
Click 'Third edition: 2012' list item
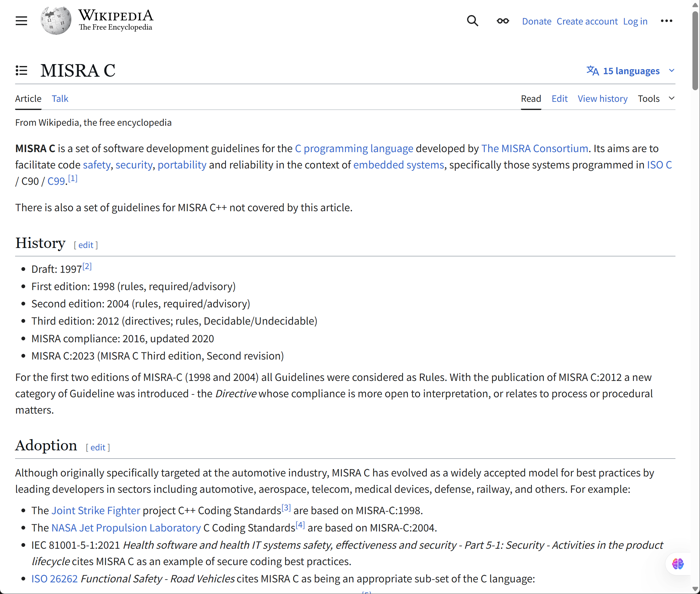pyautogui.click(x=174, y=321)
